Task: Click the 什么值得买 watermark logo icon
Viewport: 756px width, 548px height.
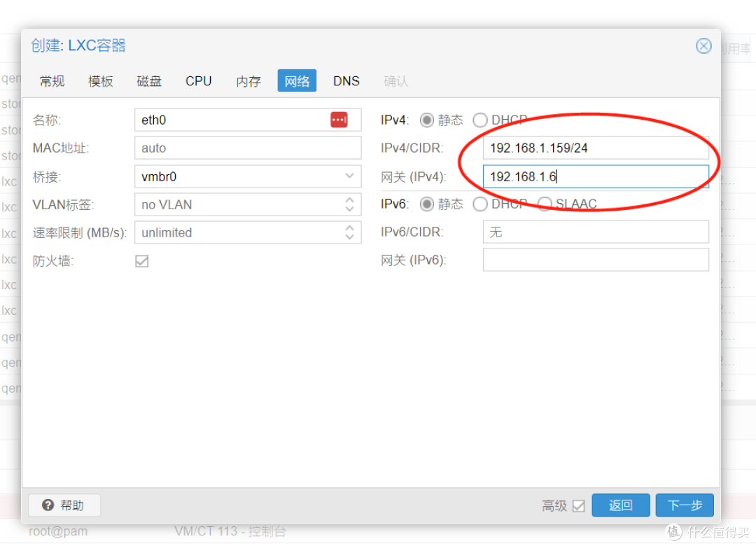Action: [x=673, y=533]
